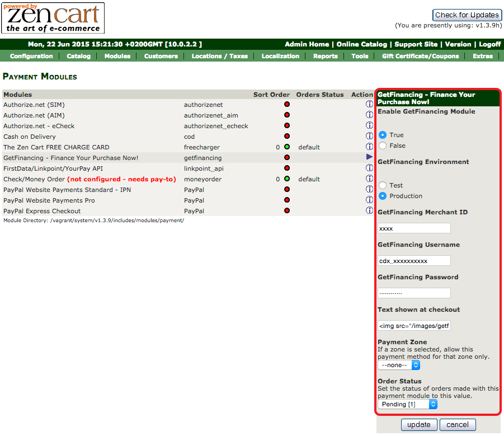This screenshot has height=436, width=504.
Task: Click the arrow icon in the GetFinancing row
Action: coord(369,157)
